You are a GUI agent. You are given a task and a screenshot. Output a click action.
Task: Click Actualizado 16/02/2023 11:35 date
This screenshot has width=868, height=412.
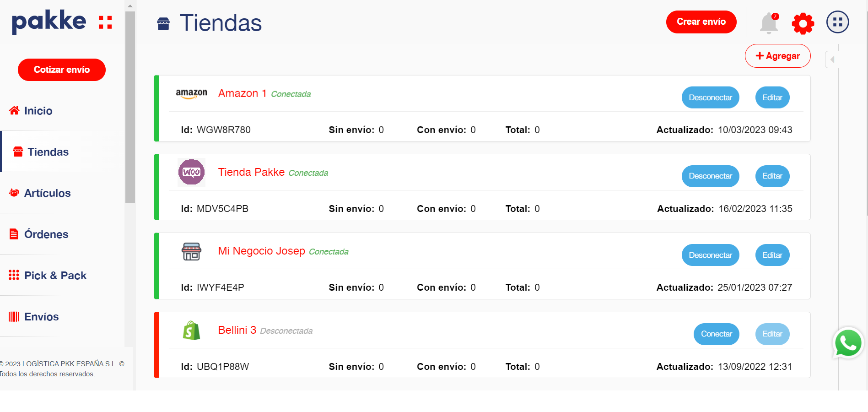pyautogui.click(x=725, y=209)
